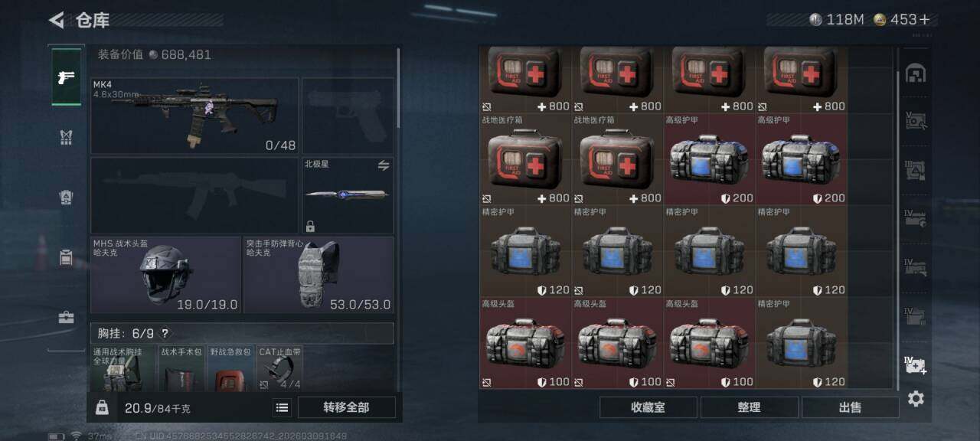Viewport: 980px width, 441px height.
Task: Click the 转移全部 button
Action: 346,407
